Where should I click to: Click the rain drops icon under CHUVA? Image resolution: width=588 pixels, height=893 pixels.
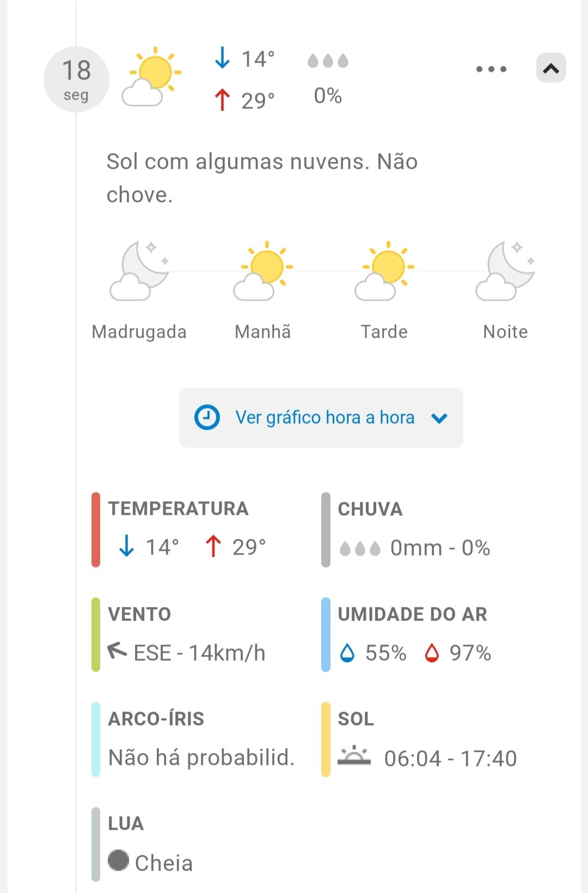coord(360,548)
